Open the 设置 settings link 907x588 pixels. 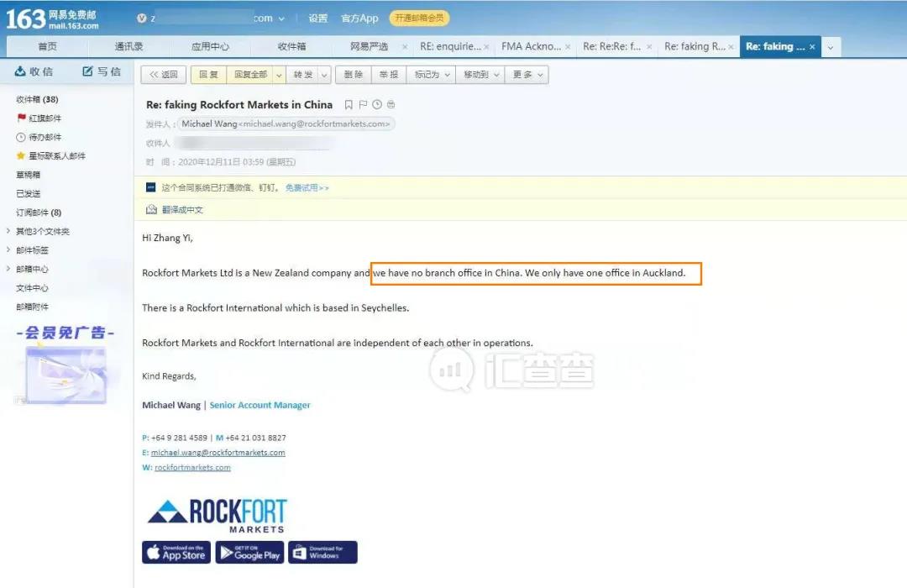coord(318,18)
